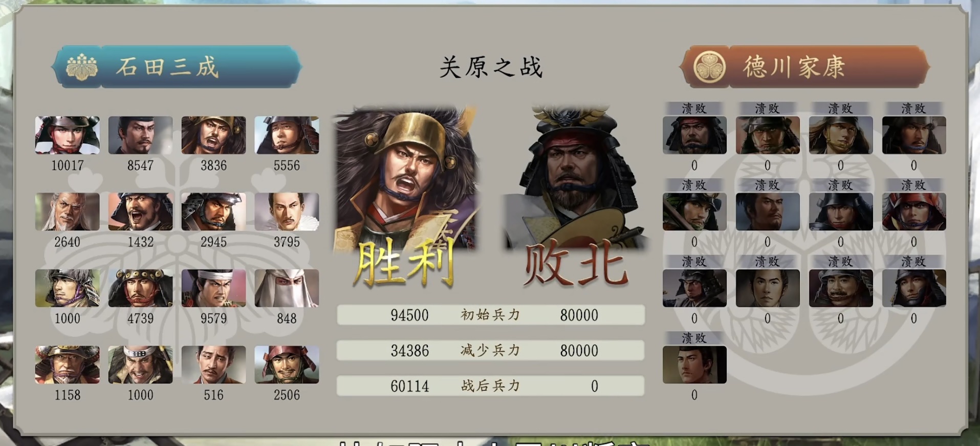Select the red-helmet general with 2506 troops
Viewport: 980px width, 446px height.
coord(287,365)
